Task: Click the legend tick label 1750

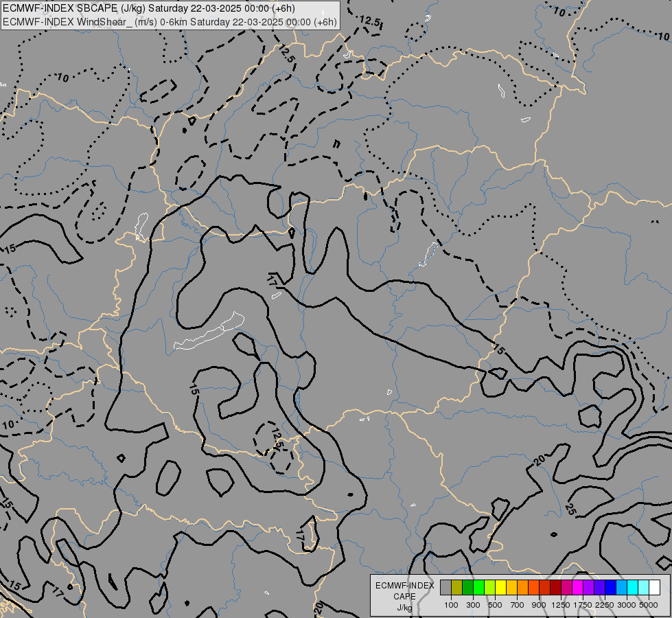Action: pos(583,605)
